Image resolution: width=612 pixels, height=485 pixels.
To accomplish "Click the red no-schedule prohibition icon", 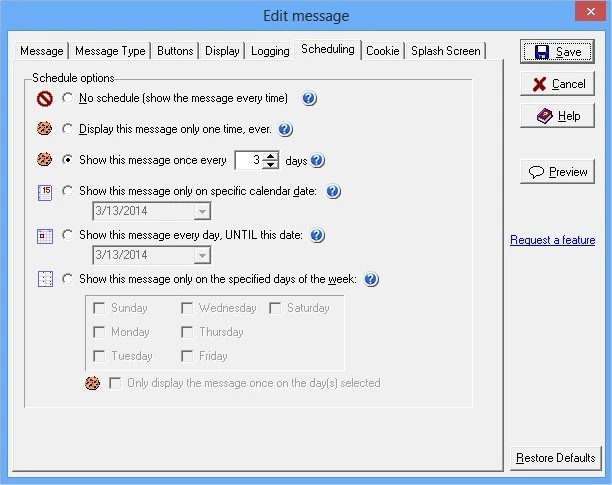I will (44, 99).
